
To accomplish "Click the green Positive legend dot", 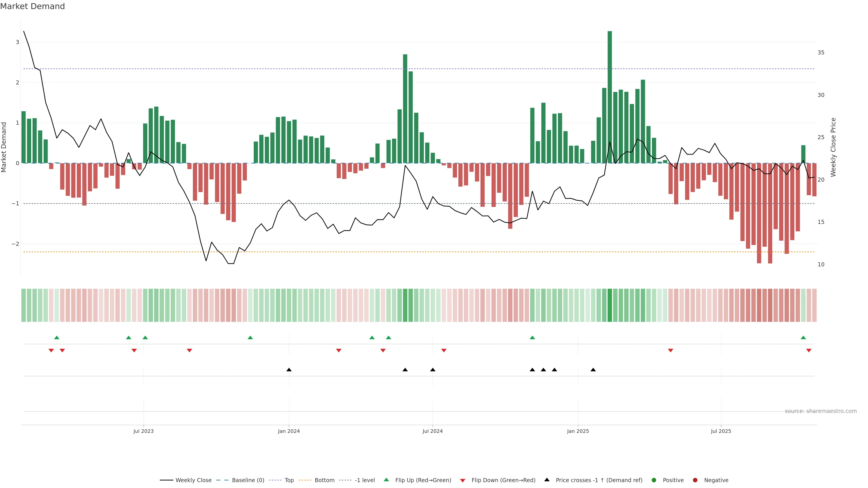I will (654, 480).
